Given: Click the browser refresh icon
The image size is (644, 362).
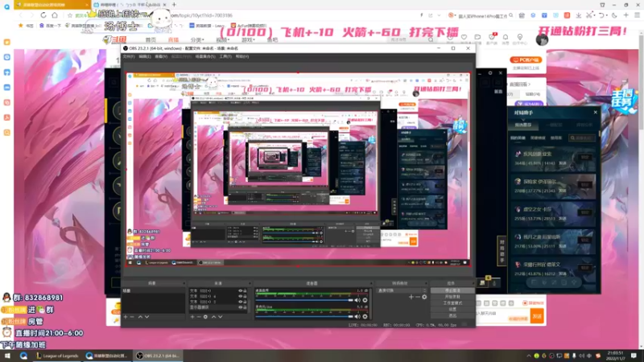Looking at the screenshot, I should point(43,14).
